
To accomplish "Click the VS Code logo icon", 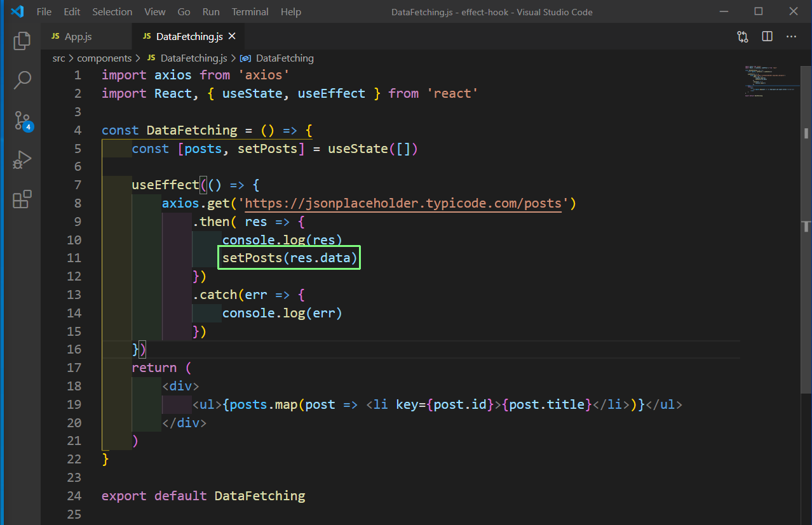I will [17, 11].
